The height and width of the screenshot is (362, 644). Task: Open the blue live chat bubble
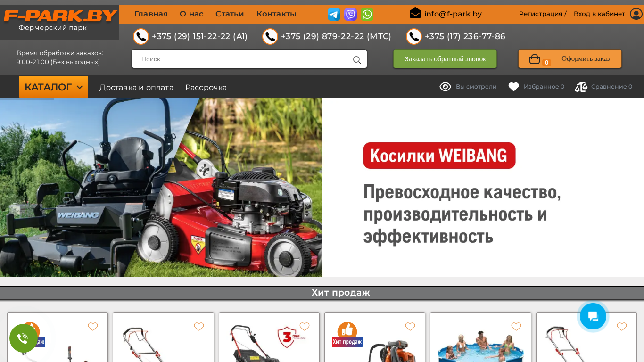pos(593,316)
